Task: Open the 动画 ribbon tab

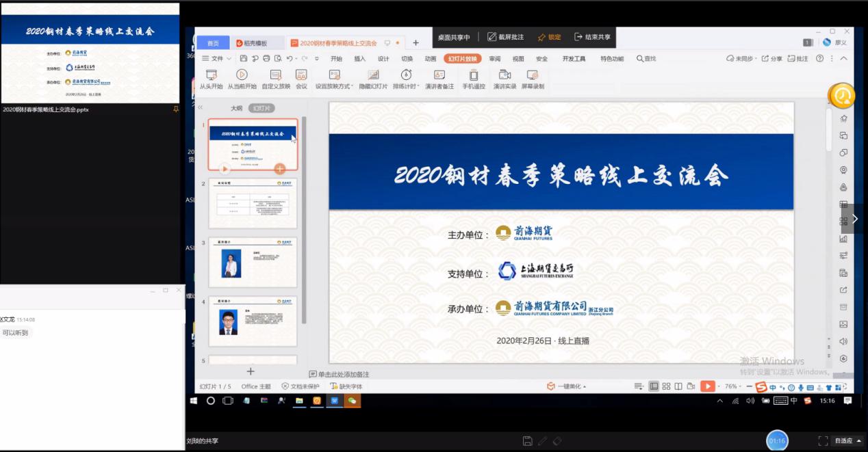Action: coord(430,59)
